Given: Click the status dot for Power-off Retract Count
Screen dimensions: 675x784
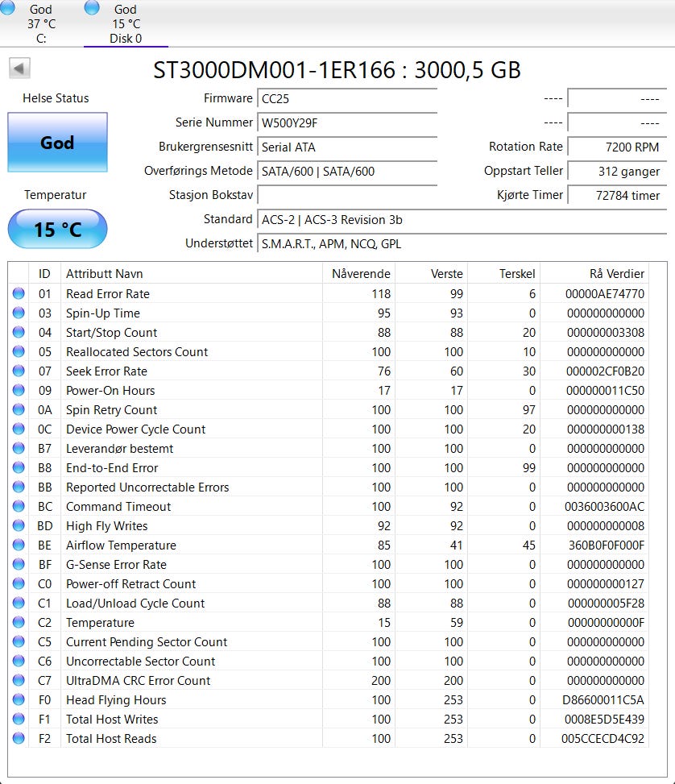Looking at the screenshot, I should (x=19, y=583).
